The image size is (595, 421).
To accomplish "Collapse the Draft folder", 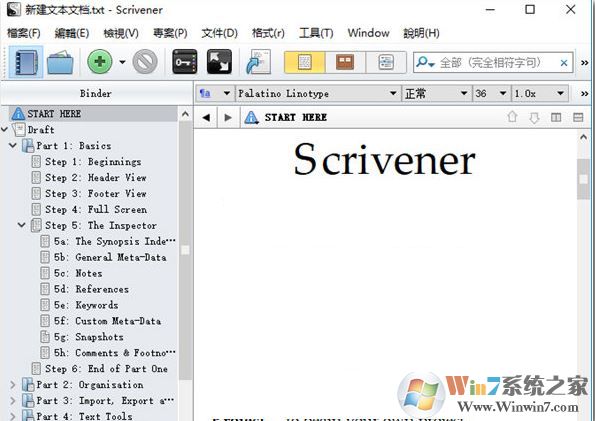I will click(4, 130).
